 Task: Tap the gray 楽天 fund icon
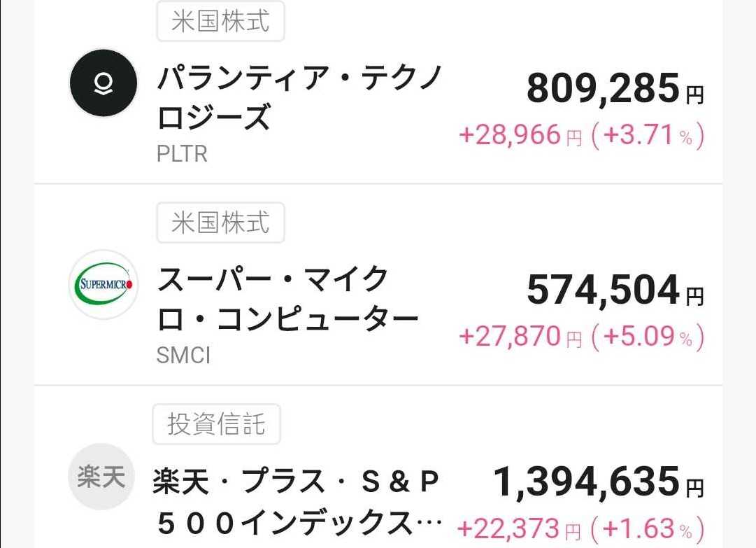tap(101, 477)
